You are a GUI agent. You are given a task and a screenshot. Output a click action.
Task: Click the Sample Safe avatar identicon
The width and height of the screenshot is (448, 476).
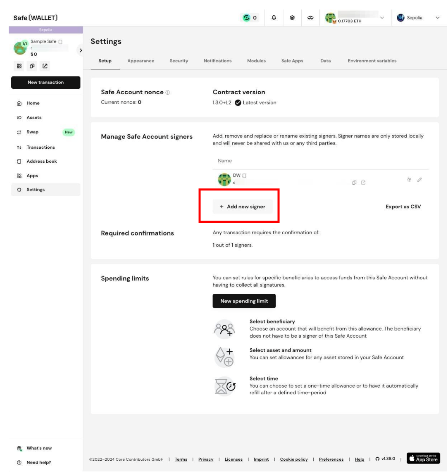(x=20, y=48)
